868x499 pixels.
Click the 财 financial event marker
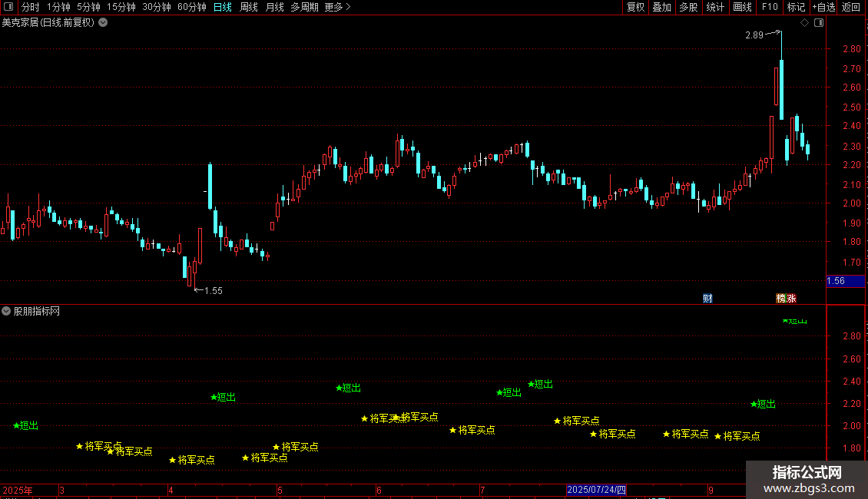707,298
